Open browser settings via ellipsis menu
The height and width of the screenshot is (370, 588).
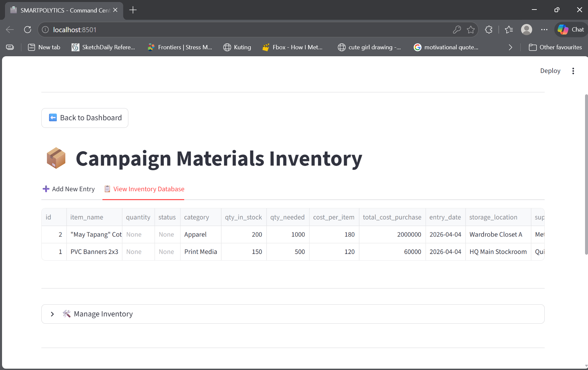coord(544,30)
